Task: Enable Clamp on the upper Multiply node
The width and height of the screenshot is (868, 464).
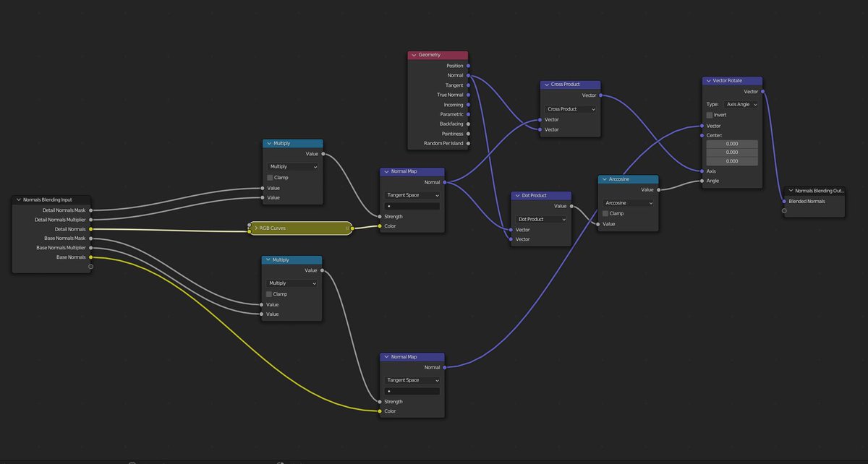Action: 270,177
